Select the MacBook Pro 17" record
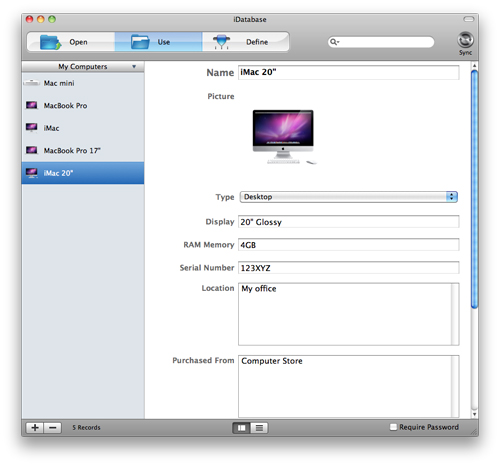 pyautogui.click(x=83, y=151)
